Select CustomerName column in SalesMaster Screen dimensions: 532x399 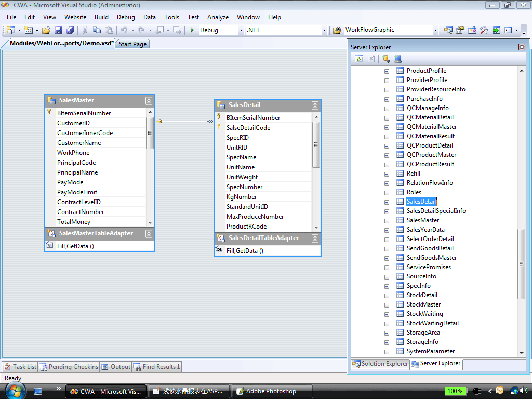79,143
